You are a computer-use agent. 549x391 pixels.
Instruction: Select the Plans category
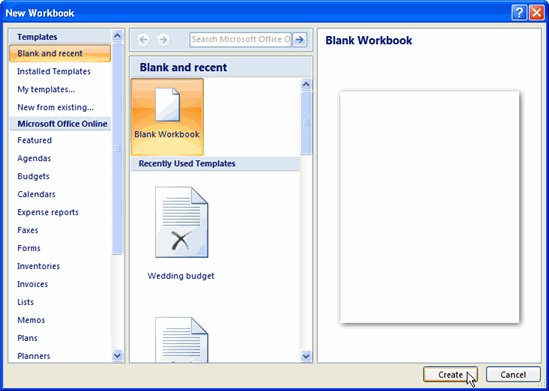(27, 338)
